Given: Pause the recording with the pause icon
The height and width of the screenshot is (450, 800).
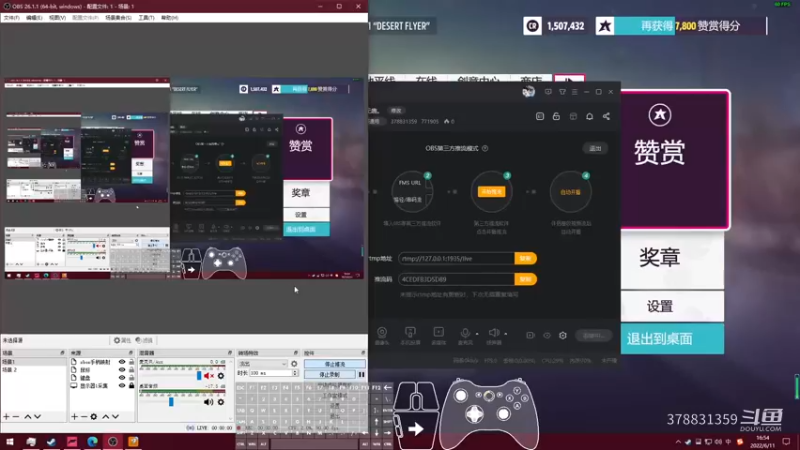Looking at the screenshot, I should [361, 374].
